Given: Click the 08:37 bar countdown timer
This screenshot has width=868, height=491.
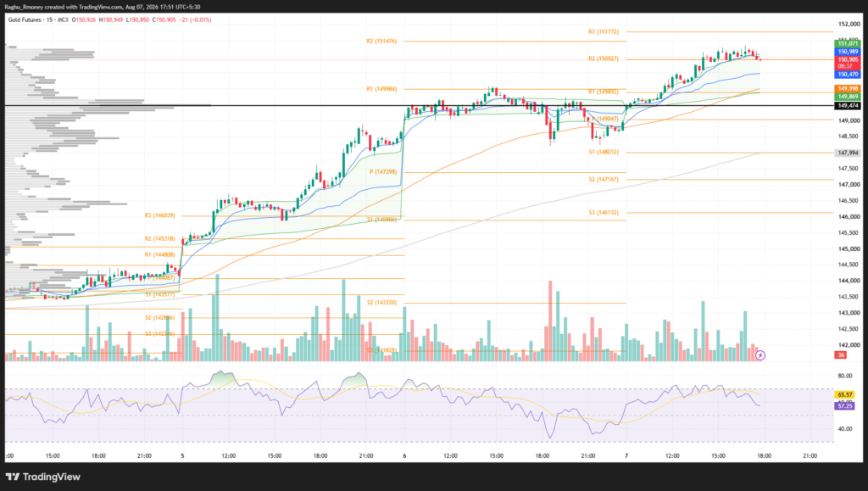Looking at the screenshot, I should (x=845, y=66).
